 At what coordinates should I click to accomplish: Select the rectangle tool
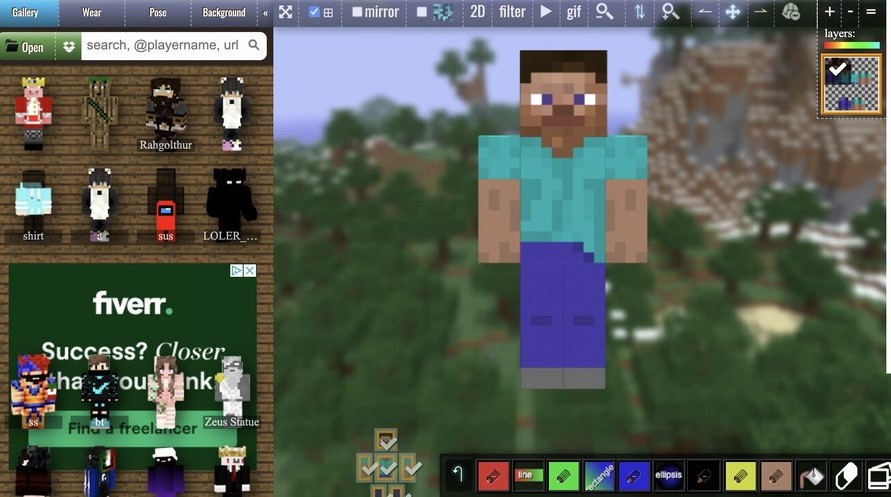click(x=598, y=475)
